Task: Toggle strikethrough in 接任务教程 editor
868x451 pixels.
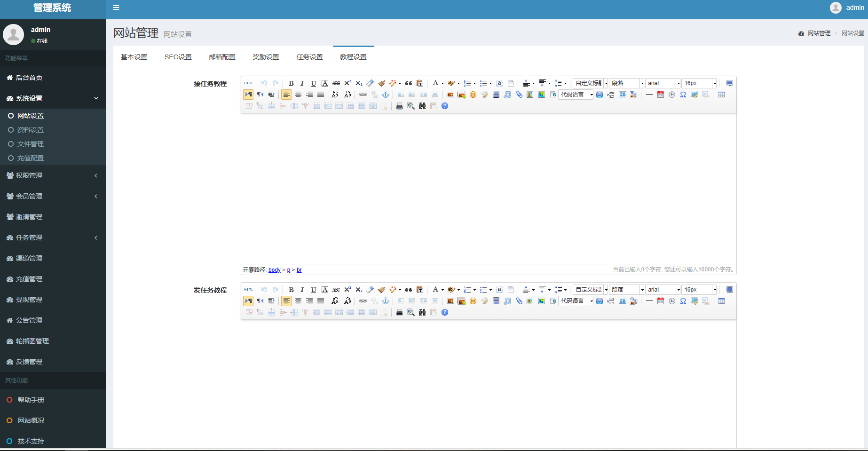Action: [x=336, y=83]
